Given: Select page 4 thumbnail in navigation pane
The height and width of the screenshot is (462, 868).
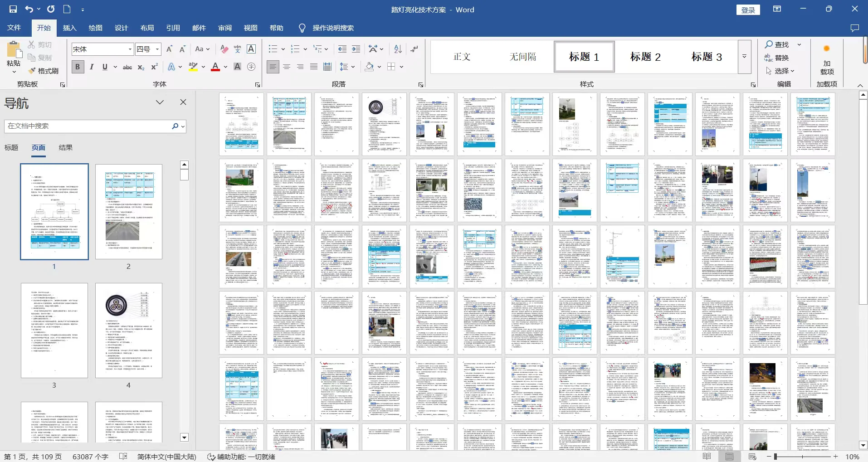Looking at the screenshot, I should [129, 331].
